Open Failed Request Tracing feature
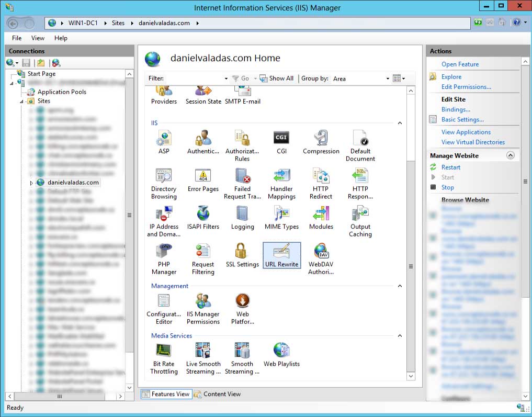The width and height of the screenshot is (532, 417). point(242,184)
